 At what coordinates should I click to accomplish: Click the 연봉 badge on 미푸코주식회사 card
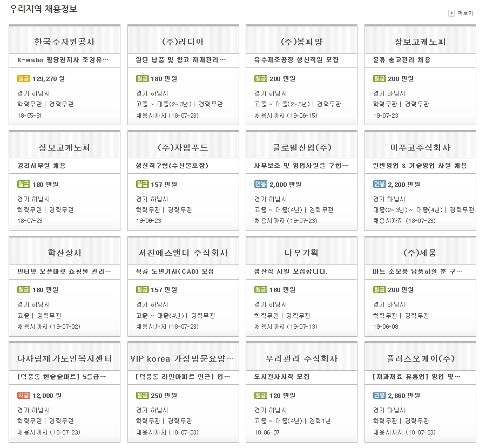[x=380, y=185]
